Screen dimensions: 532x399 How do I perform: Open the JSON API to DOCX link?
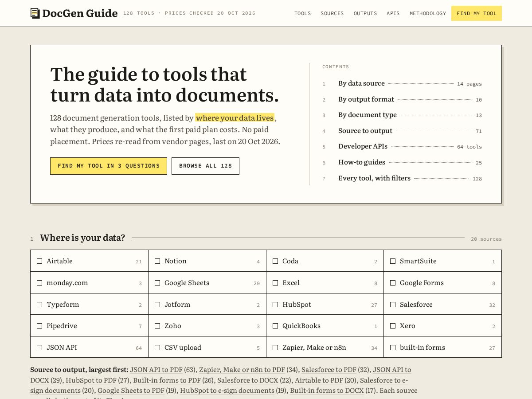click(x=392, y=370)
